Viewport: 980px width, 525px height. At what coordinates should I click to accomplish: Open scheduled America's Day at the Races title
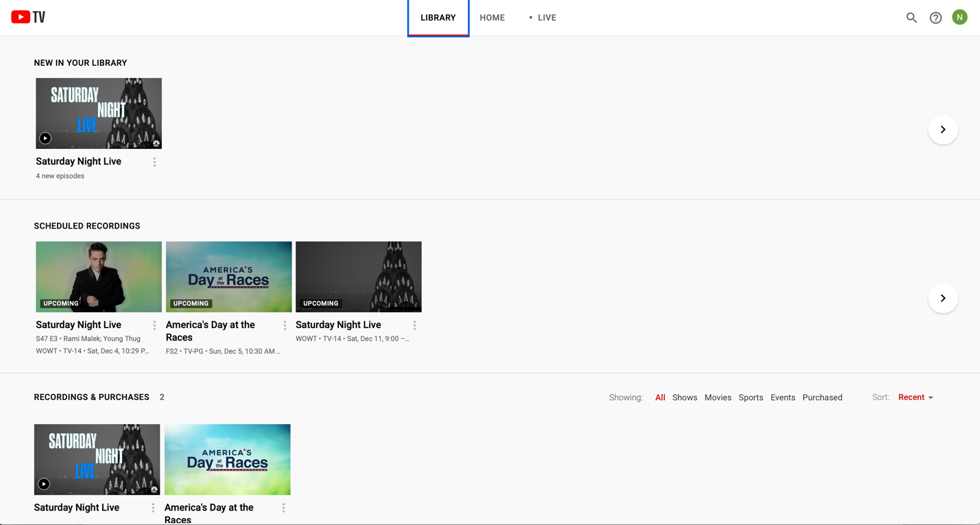click(211, 331)
